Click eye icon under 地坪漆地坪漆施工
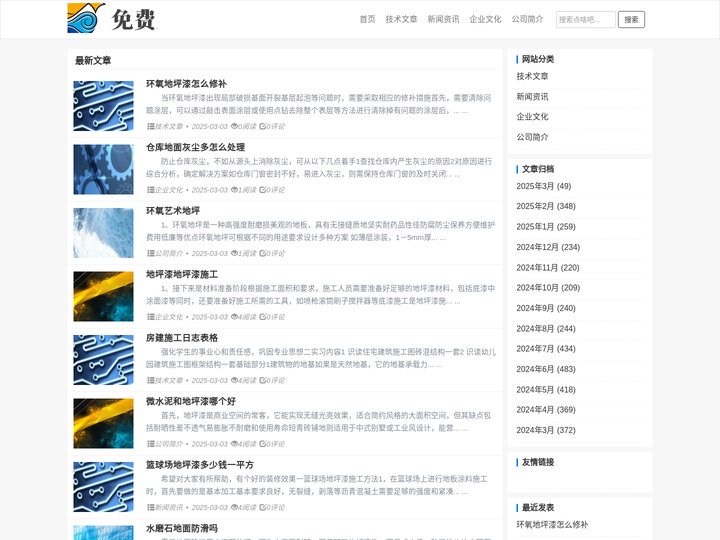This screenshot has height=540, width=720. coord(234,317)
